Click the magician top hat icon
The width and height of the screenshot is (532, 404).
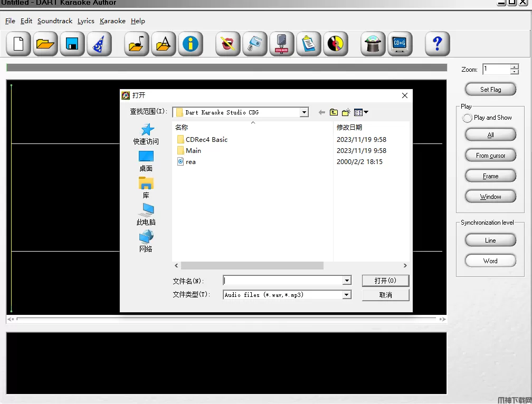(373, 44)
